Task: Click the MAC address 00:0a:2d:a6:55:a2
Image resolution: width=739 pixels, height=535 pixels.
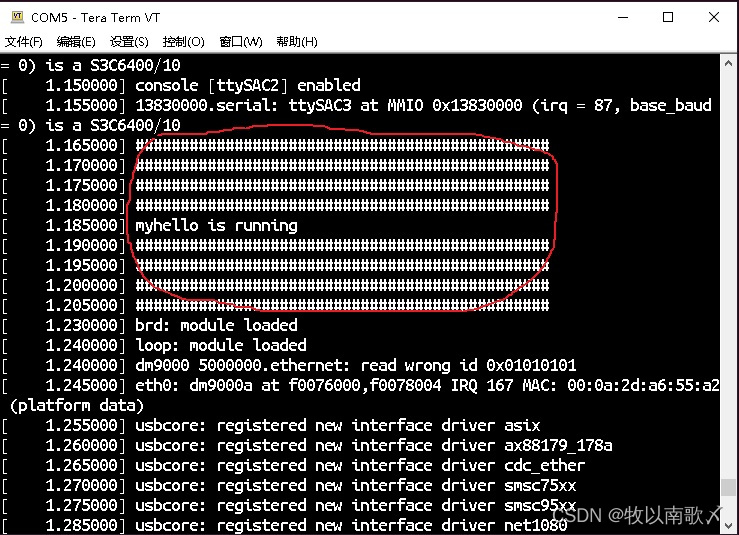Action: [643, 386]
